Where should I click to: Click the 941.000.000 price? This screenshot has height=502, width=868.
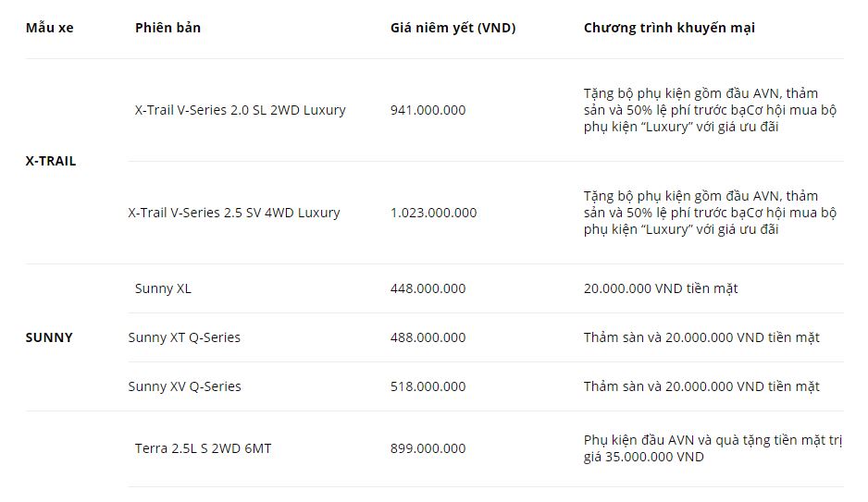[428, 110]
